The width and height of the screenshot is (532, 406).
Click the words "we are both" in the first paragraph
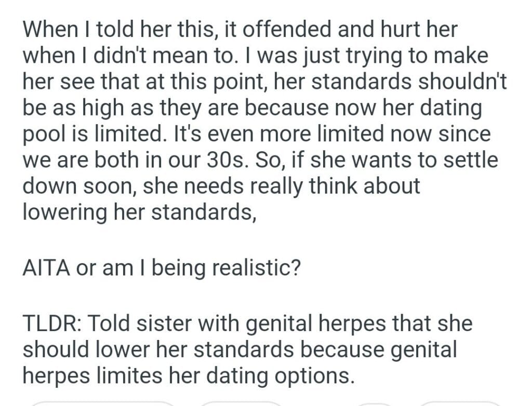78,160
